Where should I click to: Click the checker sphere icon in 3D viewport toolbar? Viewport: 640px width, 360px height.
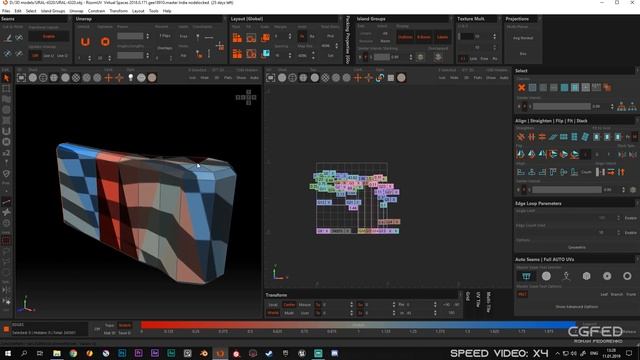click(76, 78)
